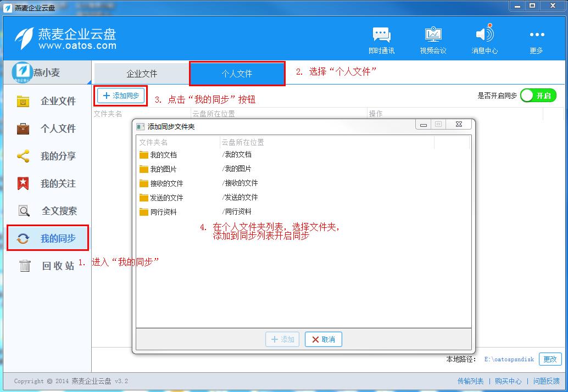Open the 回收站 recycle bin
The height and width of the screenshot is (392, 568).
[x=47, y=266]
